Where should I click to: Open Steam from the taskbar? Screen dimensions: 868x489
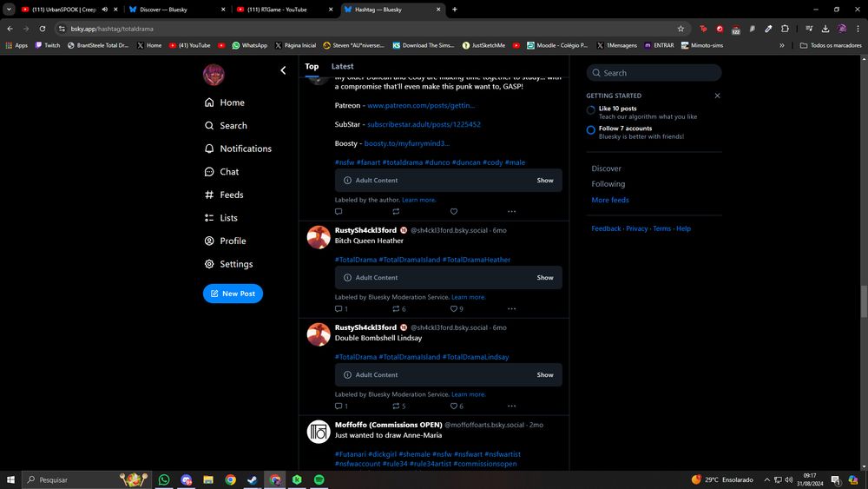click(x=253, y=479)
